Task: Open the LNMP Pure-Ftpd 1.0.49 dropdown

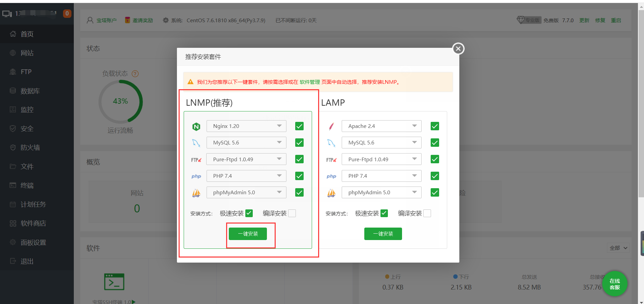Action: click(x=246, y=159)
